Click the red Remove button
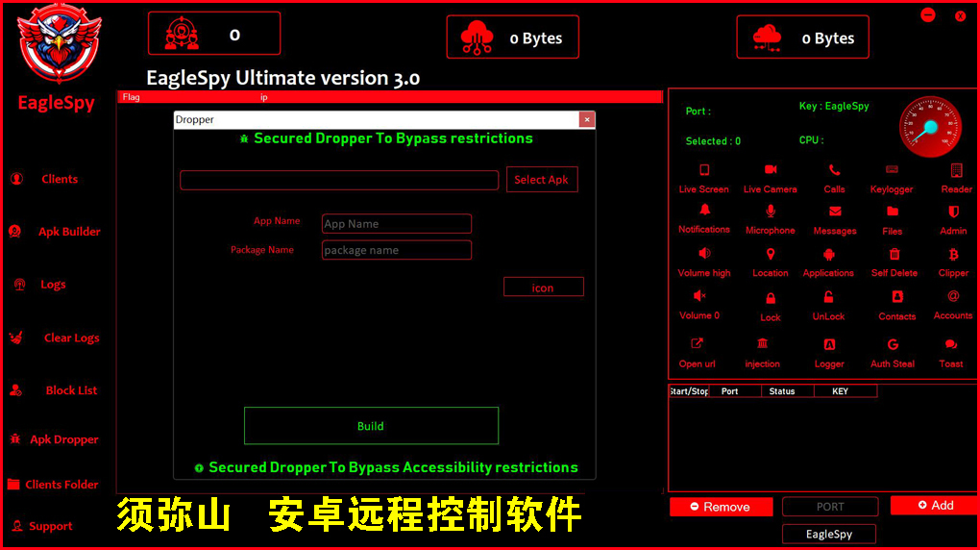 (x=721, y=507)
